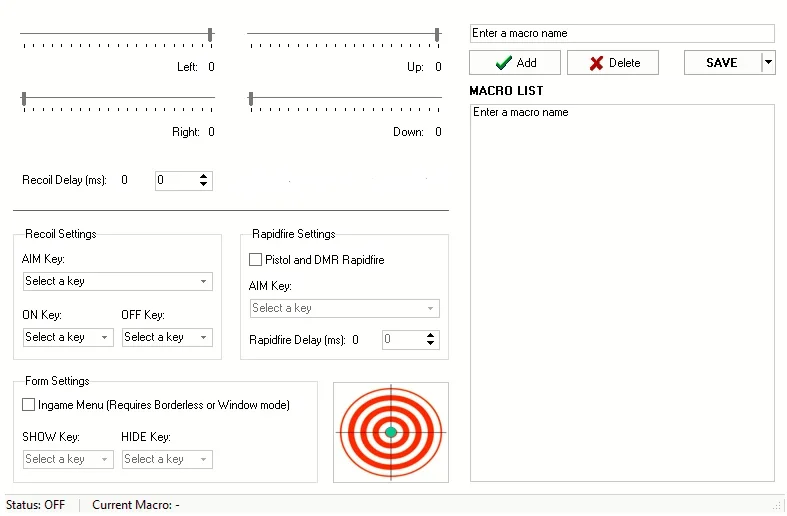This screenshot has width=787, height=516.
Task: Click the 'Recoil Delay (ms):' label
Action: pyautogui.click(x=64, y=180)
